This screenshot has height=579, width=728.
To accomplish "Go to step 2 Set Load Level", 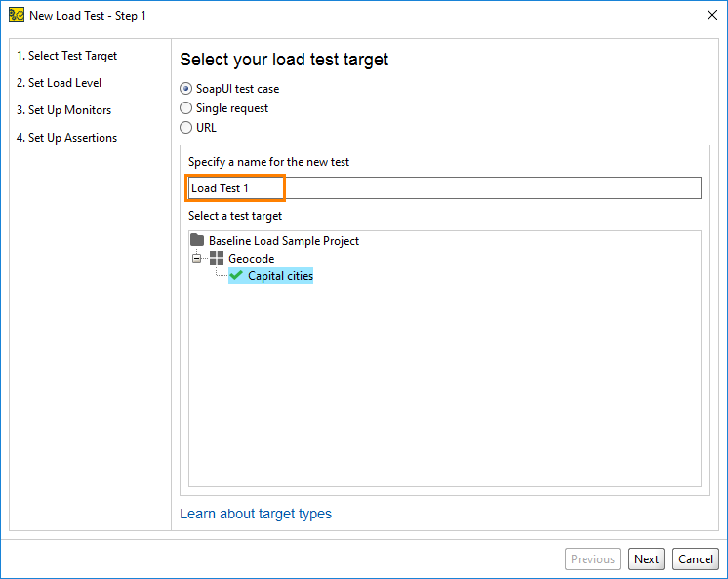I will [x=59, y=83].
